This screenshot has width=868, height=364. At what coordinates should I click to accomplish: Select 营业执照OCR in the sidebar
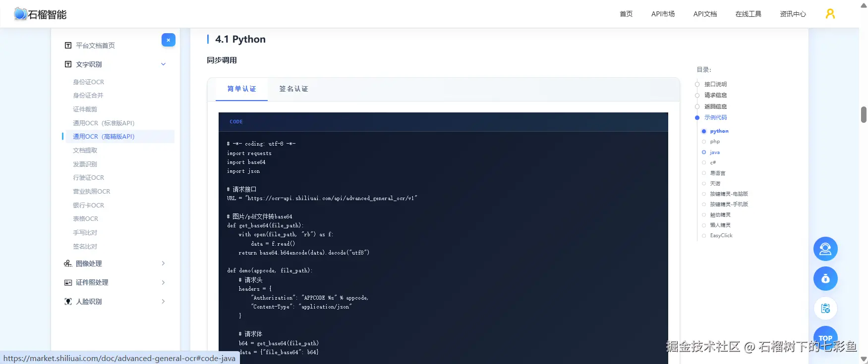coord(92,192)
